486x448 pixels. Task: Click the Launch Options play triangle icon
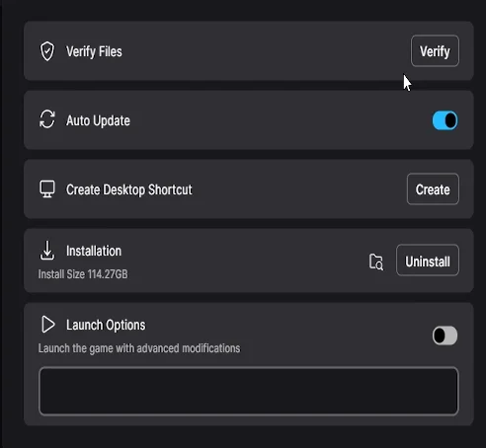click(x=48, y=325)
